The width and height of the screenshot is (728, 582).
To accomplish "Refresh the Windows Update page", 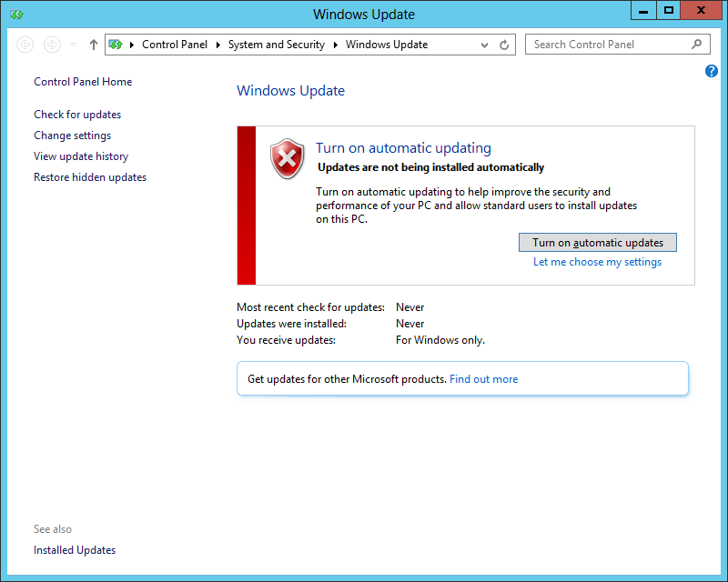I will [504, 45].
